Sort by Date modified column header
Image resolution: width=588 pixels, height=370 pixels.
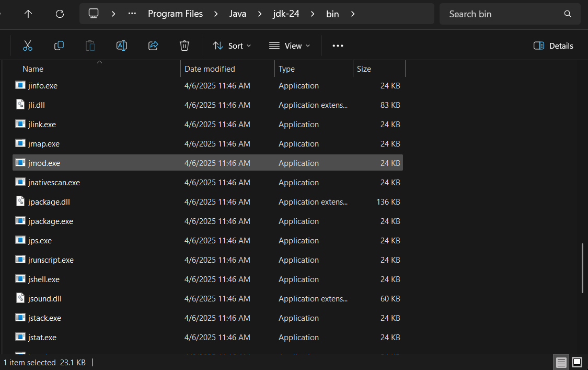point(210,69)
